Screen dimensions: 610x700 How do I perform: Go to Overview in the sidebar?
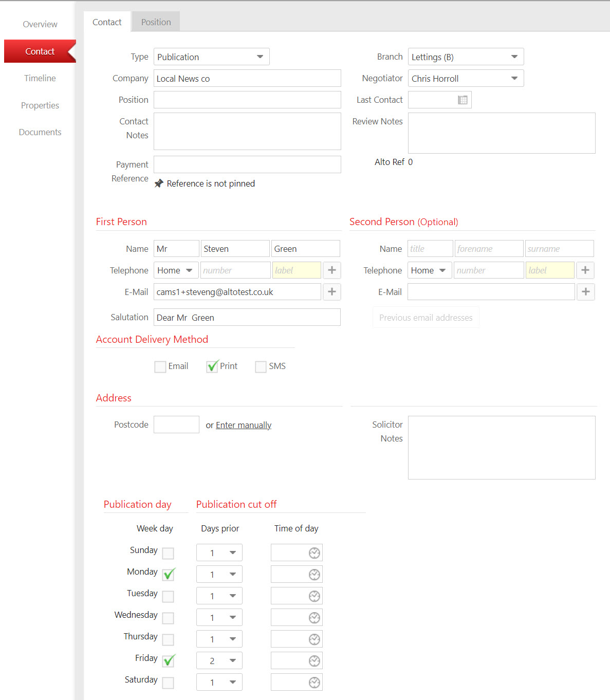(40, 24)
